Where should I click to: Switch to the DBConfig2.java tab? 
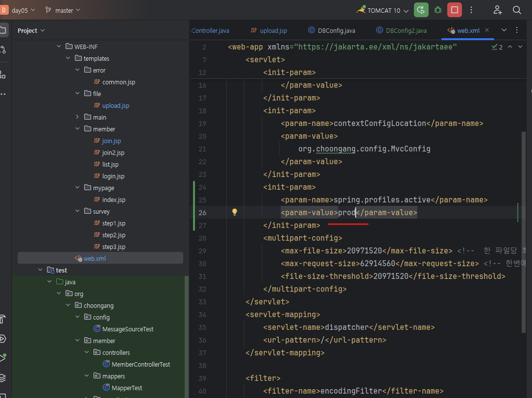(401, 30)
